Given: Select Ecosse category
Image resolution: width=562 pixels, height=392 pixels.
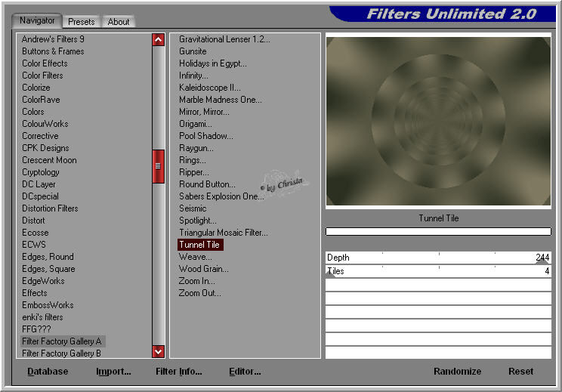Looking at the screenshot, I should click(x=35, y=233).
